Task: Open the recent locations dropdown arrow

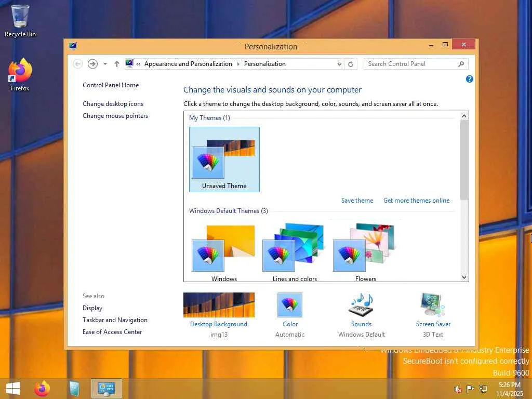Action: tap(105, 64)
